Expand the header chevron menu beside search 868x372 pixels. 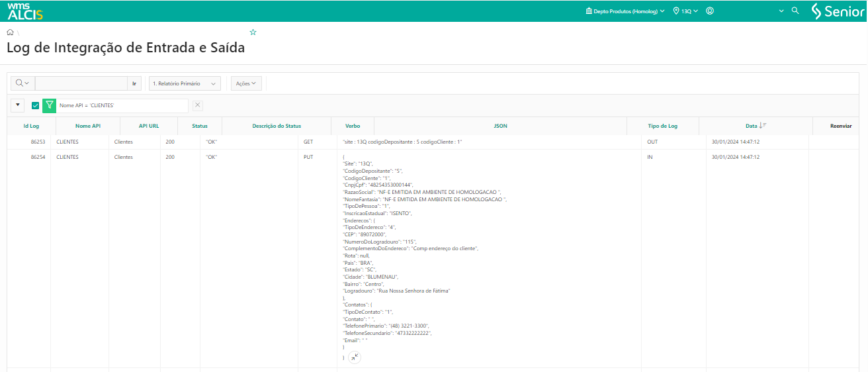781,11
